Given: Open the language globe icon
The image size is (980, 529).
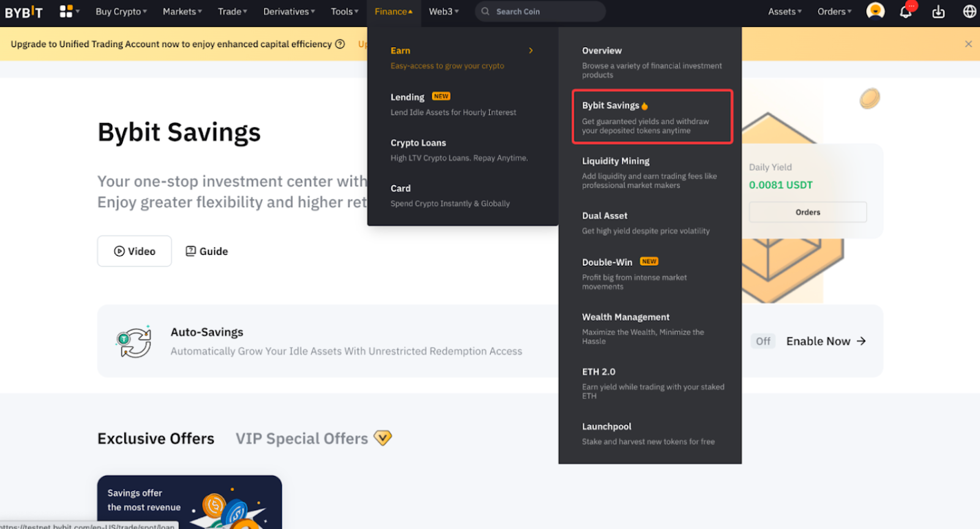Looking at the screenshot, I should pyautogui.click(x=970, y=12).
